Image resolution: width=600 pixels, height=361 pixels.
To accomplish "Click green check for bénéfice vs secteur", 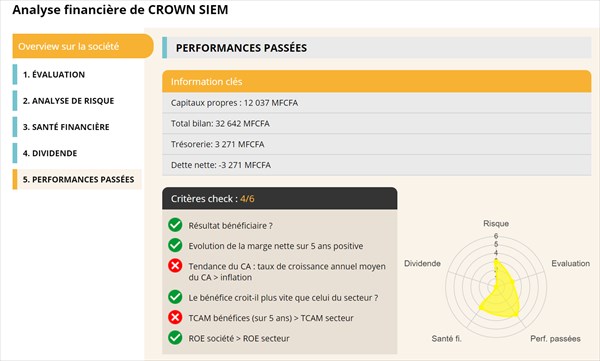I will [x=175, y=297].
